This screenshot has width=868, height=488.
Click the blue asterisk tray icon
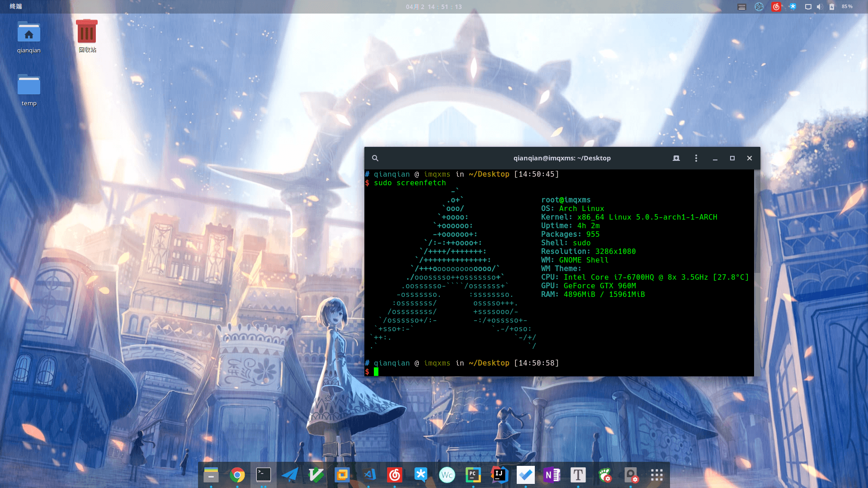793,7
